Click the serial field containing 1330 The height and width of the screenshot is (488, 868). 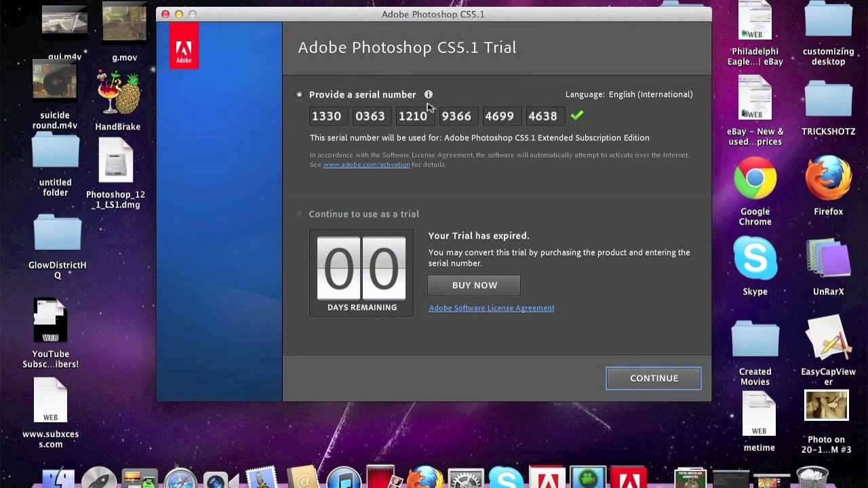coord(329,116)
